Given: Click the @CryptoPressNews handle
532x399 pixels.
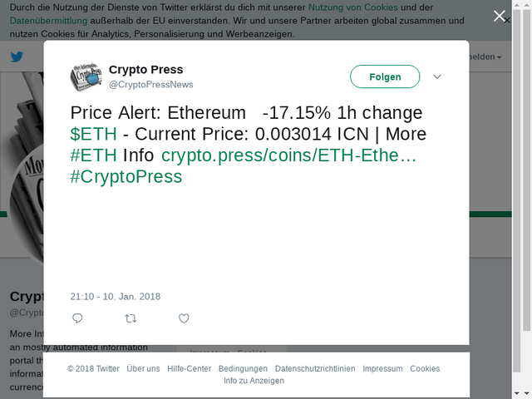Looking at the screenshot, I should coord(151,85).
